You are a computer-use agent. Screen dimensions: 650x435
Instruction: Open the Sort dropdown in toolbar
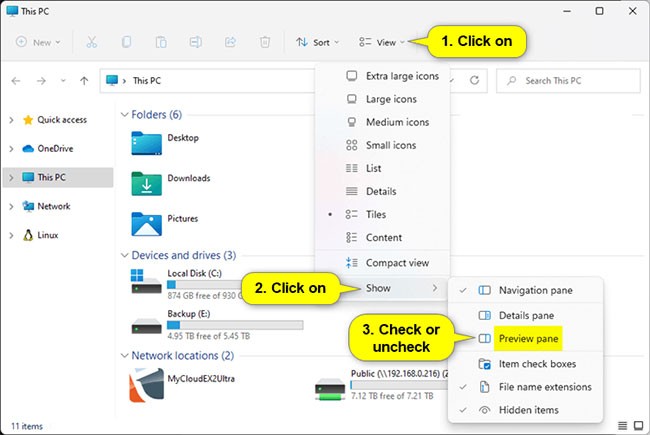point(318,42)
